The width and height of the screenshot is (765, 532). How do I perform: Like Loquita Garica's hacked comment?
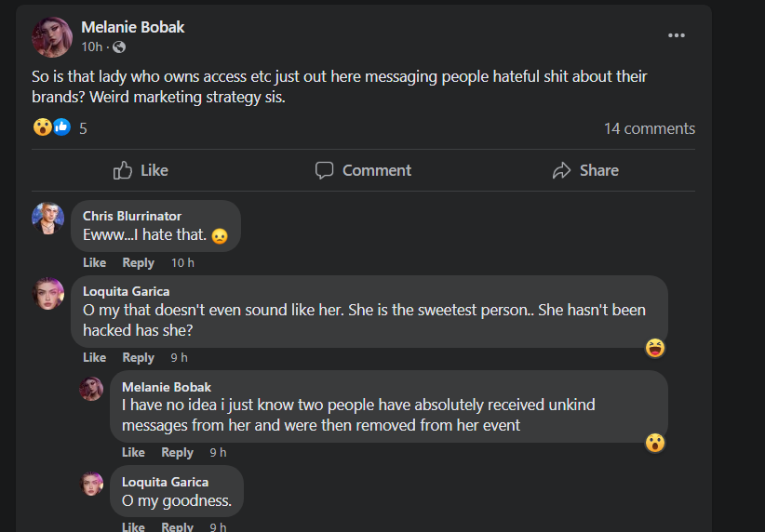94,357
